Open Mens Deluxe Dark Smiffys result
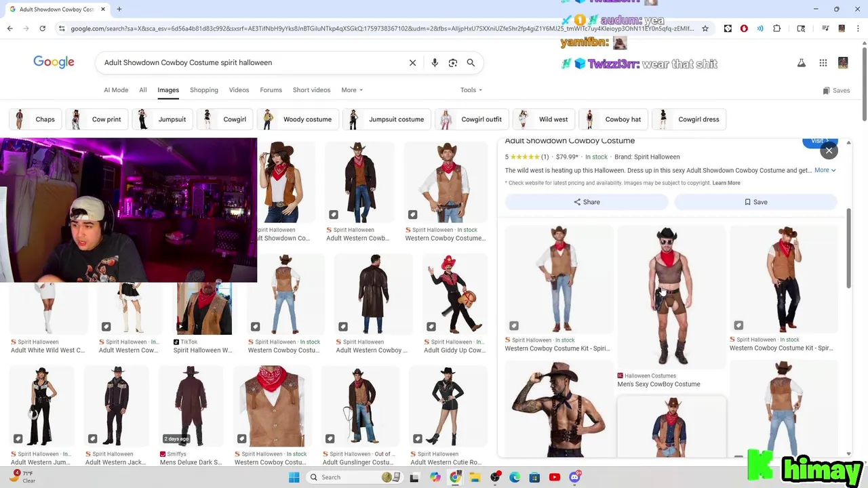 191,407
